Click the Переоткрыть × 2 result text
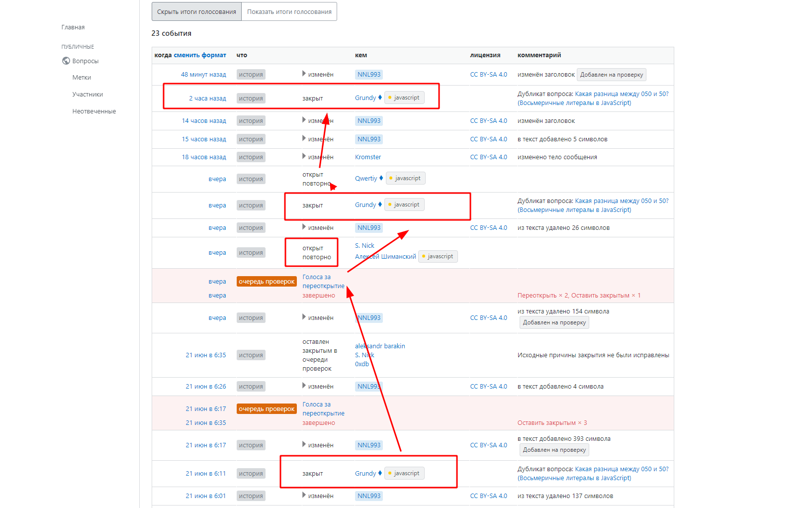The image size is (812, 508). tap(542, 296)
